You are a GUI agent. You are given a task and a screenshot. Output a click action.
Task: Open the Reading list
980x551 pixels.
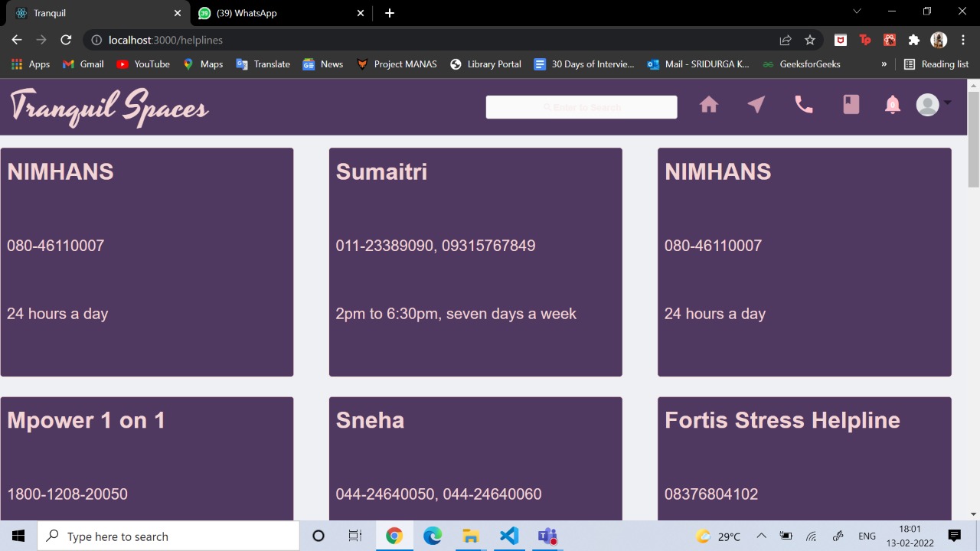point(936,64)
